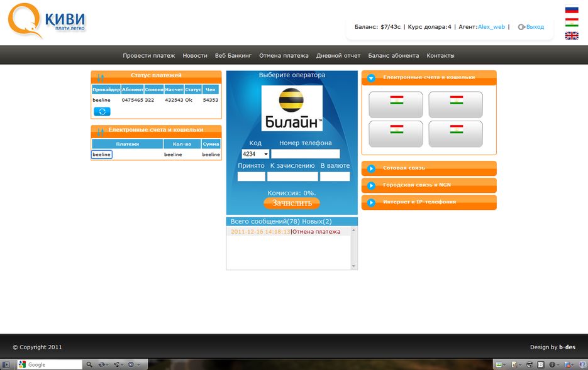Open the Код dropdown showing 4234
Screen dimensions: 588x370
[255, 154]
